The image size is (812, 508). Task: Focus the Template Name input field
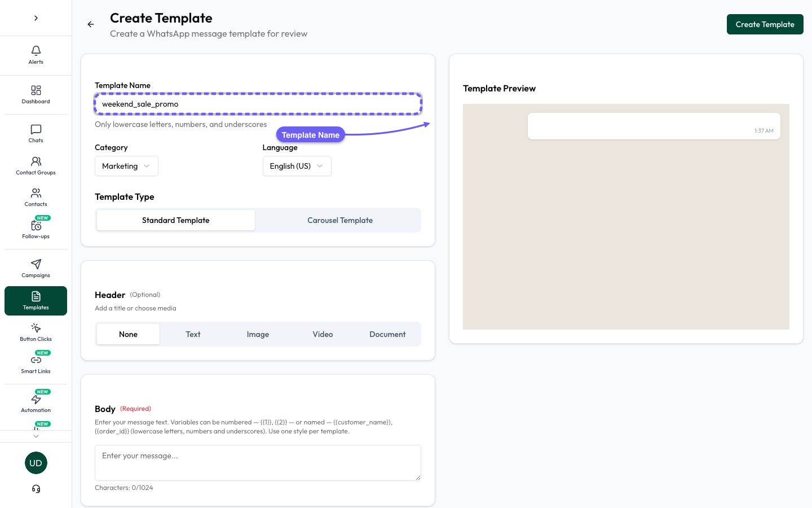click(x=258, y=104)
